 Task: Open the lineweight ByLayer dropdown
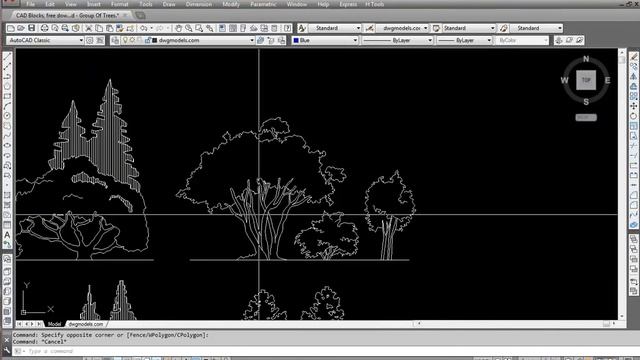(464, 40)
